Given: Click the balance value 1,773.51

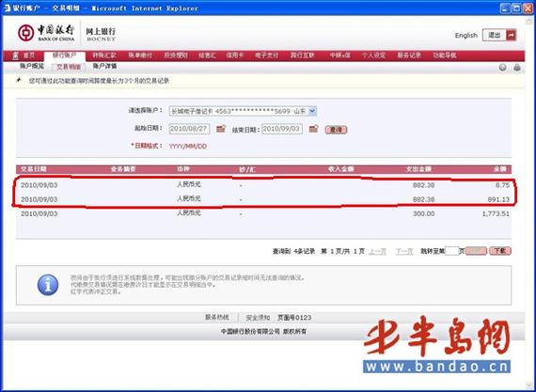Looking at the screenshot, I should point(496,213).
